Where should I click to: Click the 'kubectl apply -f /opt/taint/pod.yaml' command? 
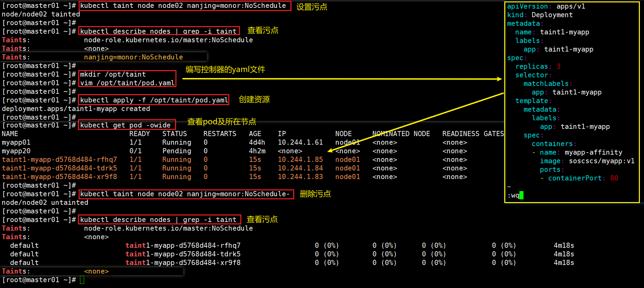[x=154, y=100]
